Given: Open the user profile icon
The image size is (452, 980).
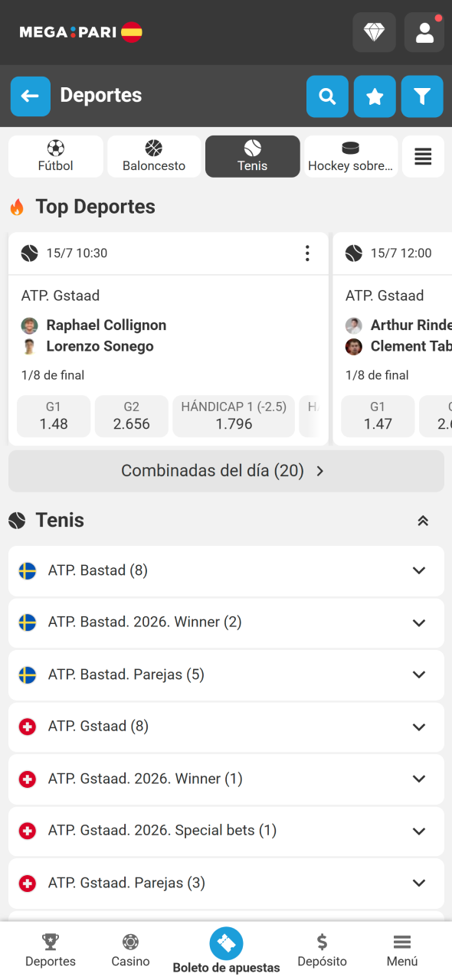Looking at the screenshot, I should (x=424, y=32).
